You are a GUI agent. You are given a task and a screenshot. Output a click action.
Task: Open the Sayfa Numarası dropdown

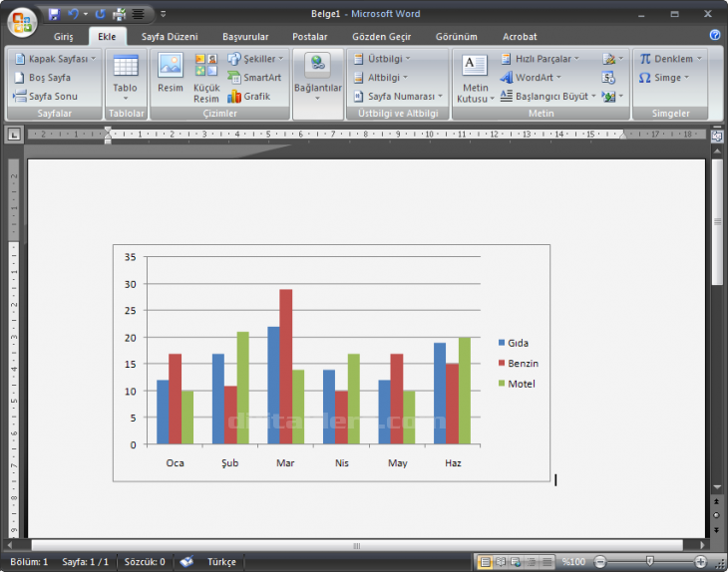[x=440, y=97]
